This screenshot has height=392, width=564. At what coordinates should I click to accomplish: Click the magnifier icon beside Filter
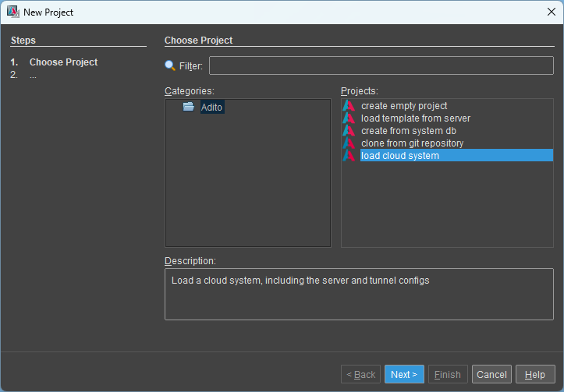click(170, 66)
